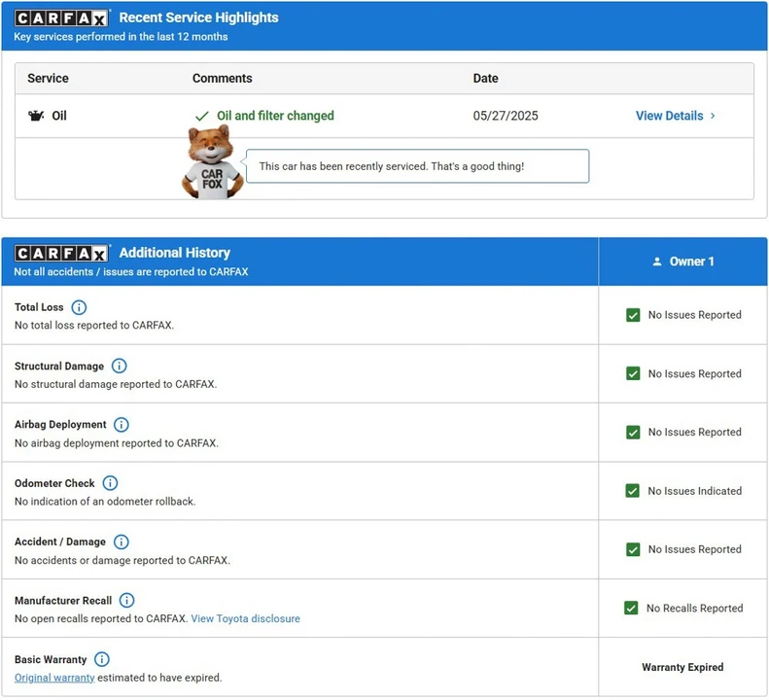The width and height of the screenshot is (769, 700).
Task: Click the Owner 1 person icon
Action: [657, 262]
